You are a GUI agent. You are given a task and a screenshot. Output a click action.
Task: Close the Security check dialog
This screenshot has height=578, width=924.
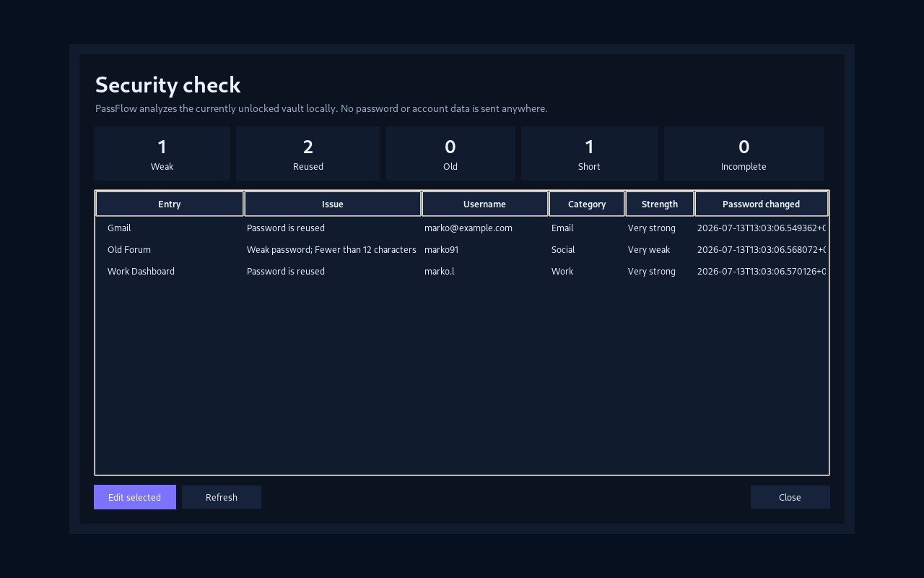click(790, 497)
